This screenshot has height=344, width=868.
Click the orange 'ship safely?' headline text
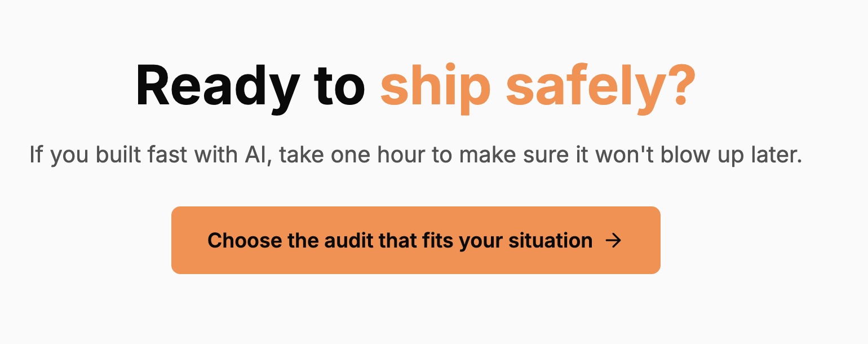tap(537, 86)
